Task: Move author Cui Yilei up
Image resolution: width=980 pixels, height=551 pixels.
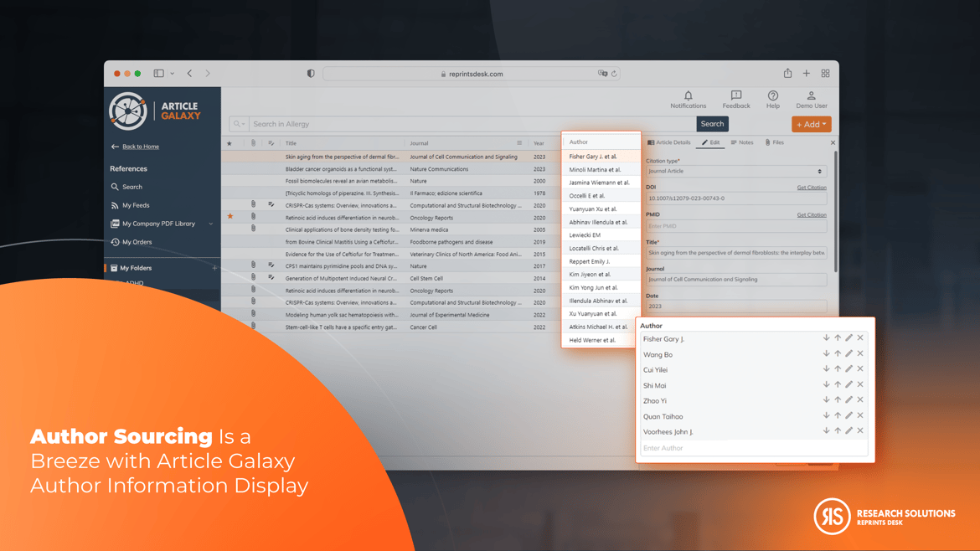Action: pyautogui.click(x=838, y=369)
